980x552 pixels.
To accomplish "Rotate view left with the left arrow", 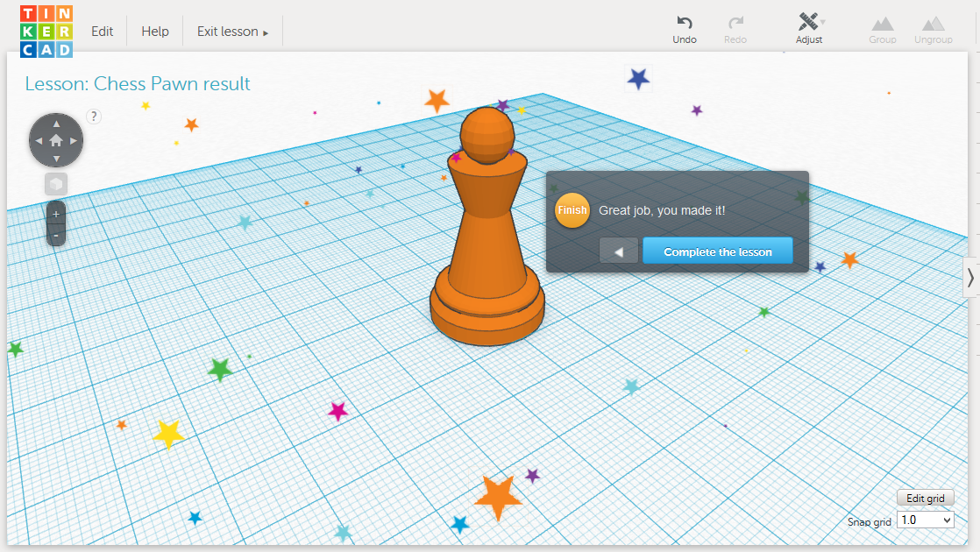I will (39, 141).
